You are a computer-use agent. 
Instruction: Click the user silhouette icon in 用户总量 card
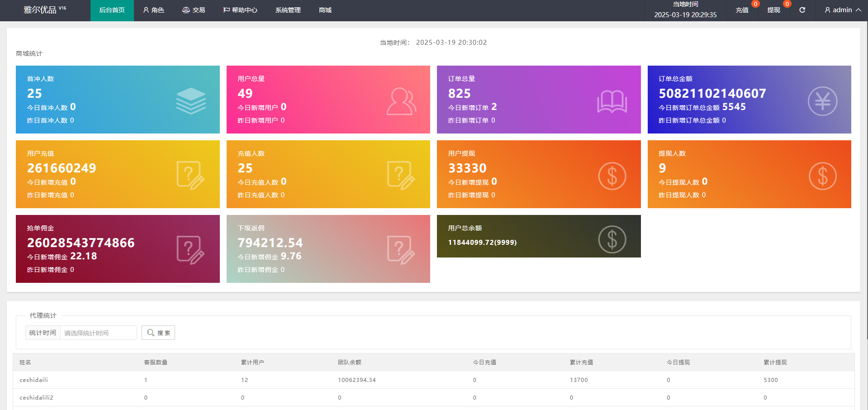coord(401,101)
